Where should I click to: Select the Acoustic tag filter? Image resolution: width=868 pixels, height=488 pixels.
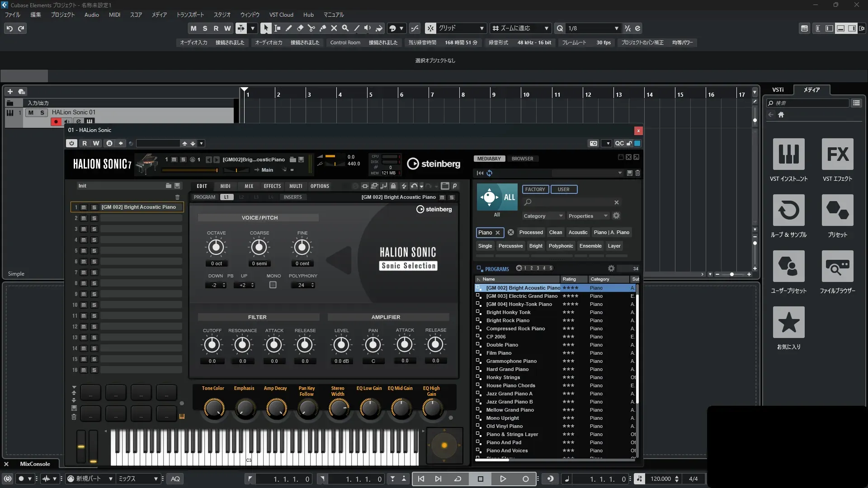point(578,232)
